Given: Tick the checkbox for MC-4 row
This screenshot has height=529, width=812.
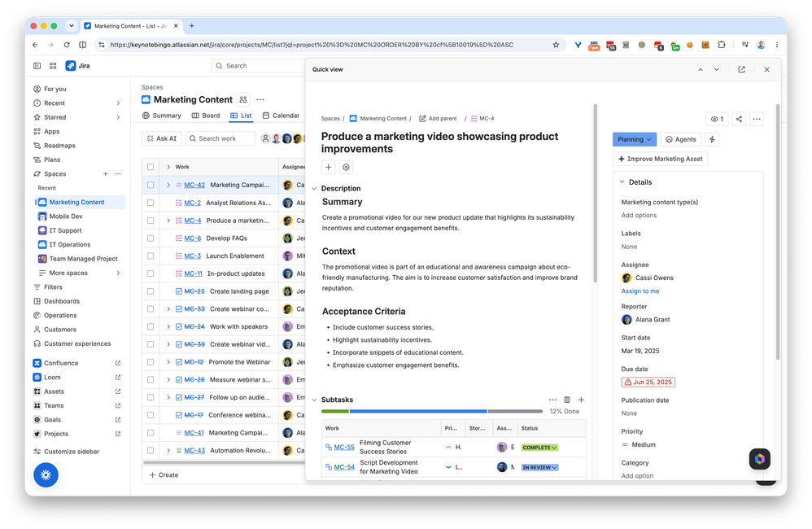Looking at the screenshot, I should tap(151, 221).
